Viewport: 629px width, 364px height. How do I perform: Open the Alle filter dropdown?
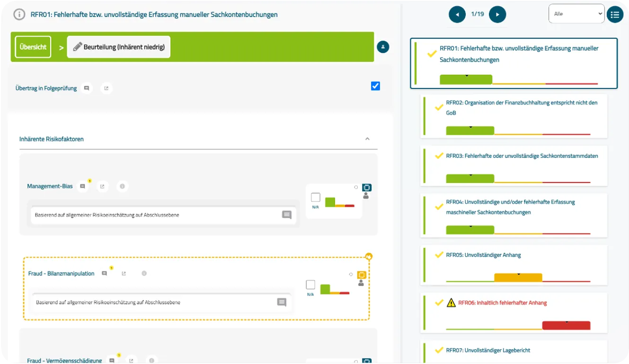click(x=576, y=14)
